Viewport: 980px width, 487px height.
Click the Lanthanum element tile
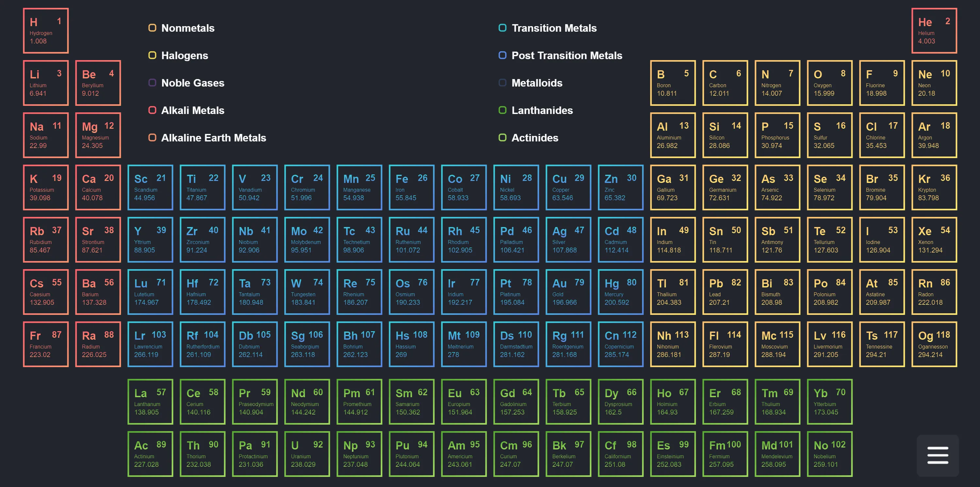click(x=150, y=401)
